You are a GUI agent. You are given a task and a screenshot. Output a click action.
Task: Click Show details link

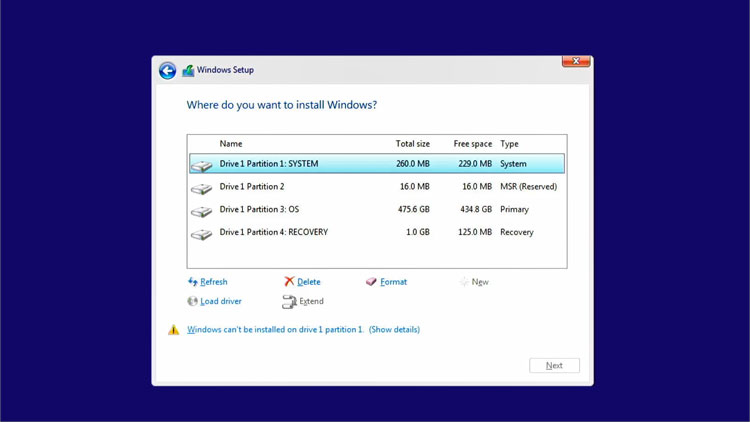[394, 330]
